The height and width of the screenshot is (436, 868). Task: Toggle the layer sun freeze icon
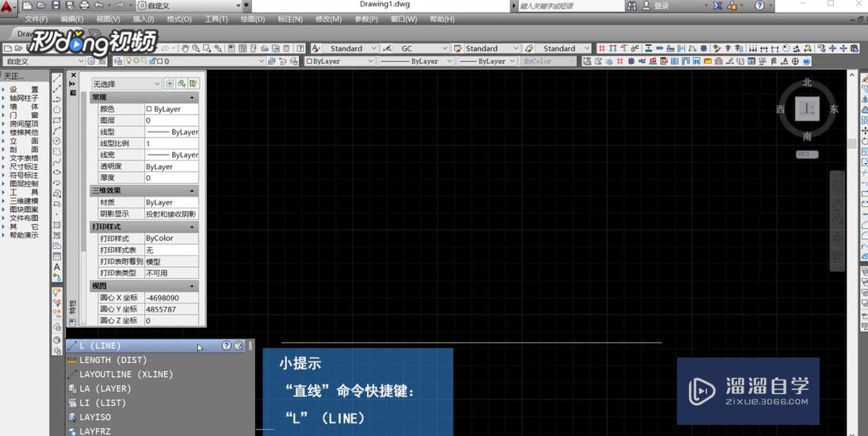[x=136, y=61]
